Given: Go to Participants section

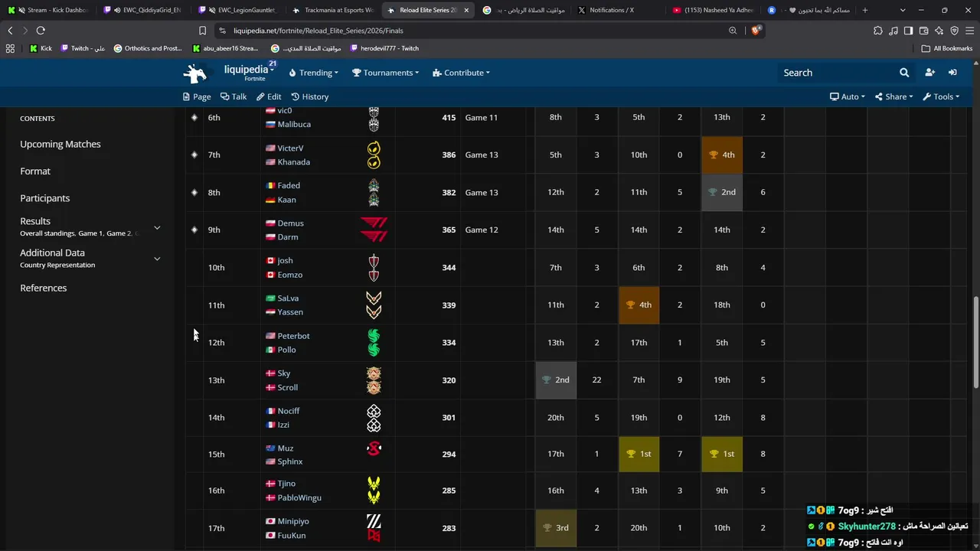Looking at the screenshot, I should (45, 198).
